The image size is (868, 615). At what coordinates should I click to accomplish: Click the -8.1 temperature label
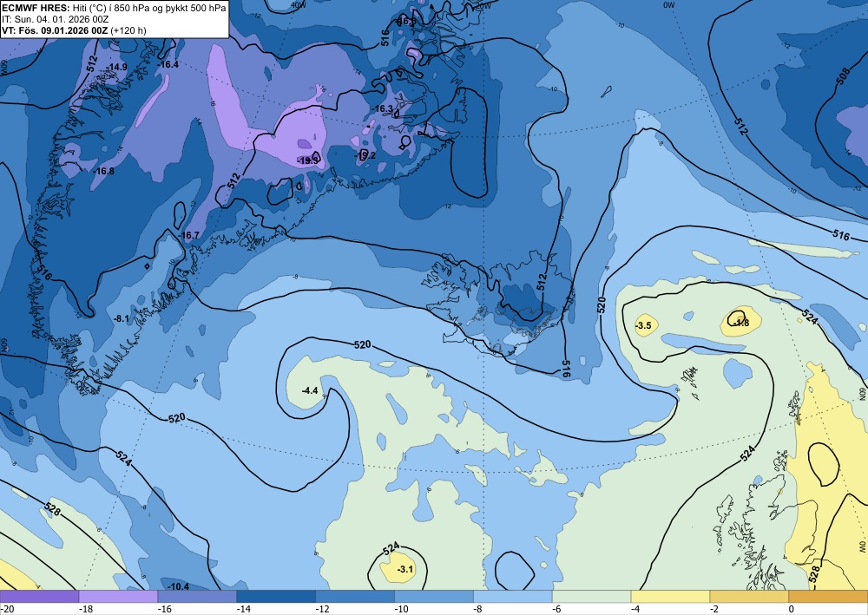click(121, 318)
